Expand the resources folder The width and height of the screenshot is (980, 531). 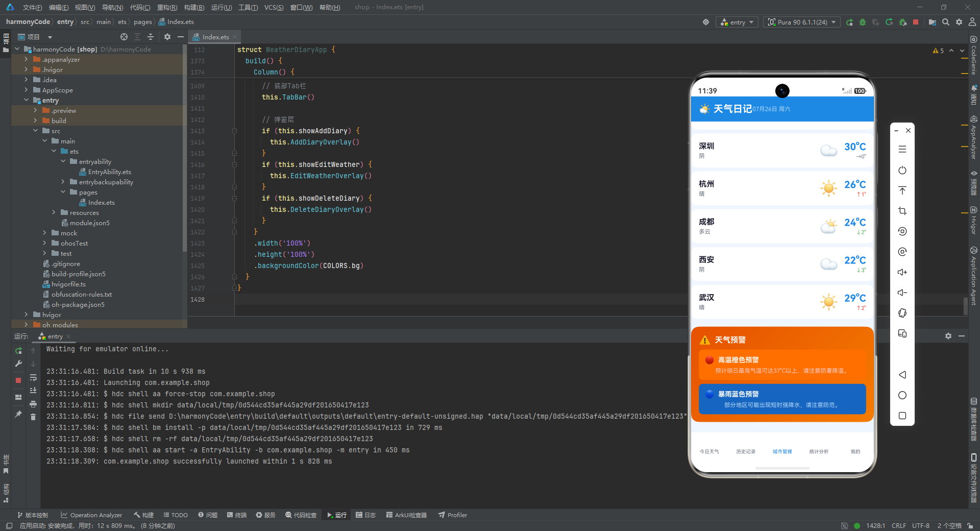coord(54,212)
